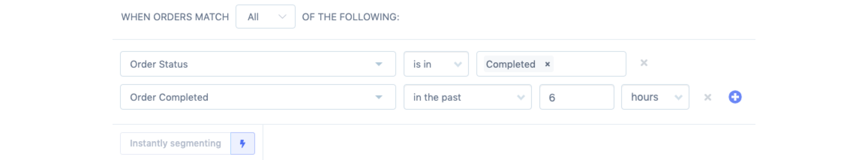
Task: Click the caret arrow in Order Completed dropdown
Action: 379,97
